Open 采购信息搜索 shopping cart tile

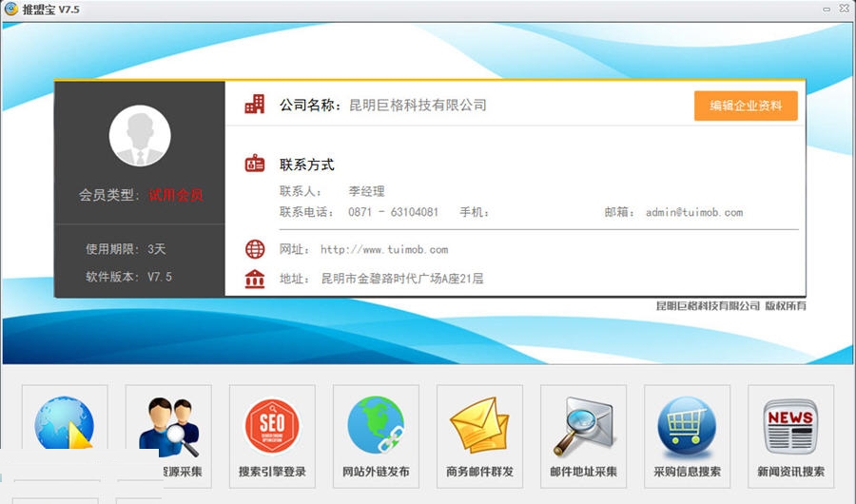click(687, 436)
